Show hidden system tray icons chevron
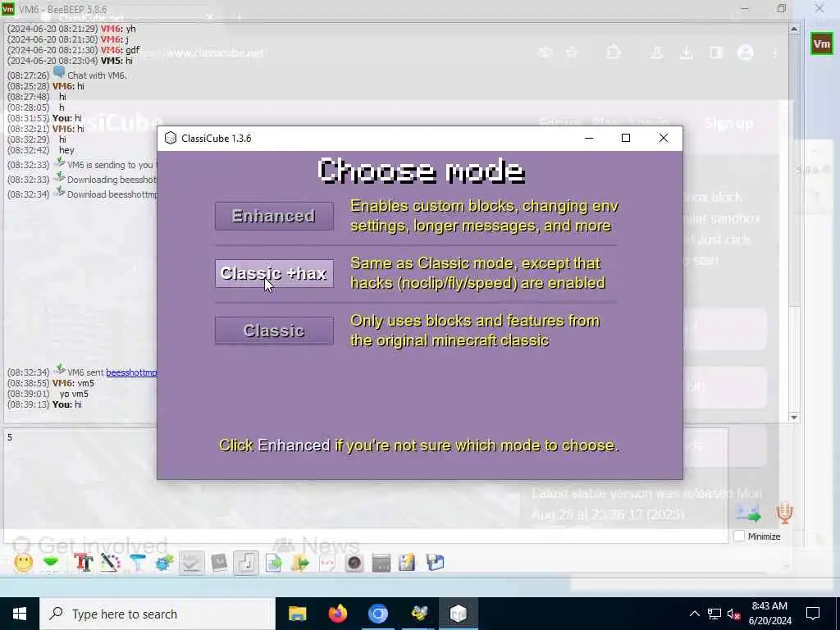Screen dimensions: 840x630 694,614
